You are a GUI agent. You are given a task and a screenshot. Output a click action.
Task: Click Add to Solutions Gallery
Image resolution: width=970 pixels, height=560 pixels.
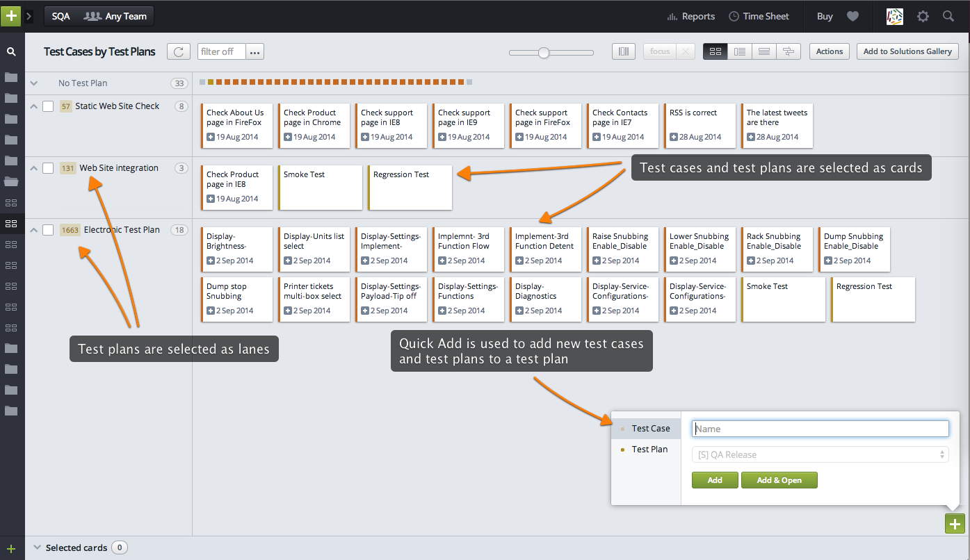click(x=907, y=51)
